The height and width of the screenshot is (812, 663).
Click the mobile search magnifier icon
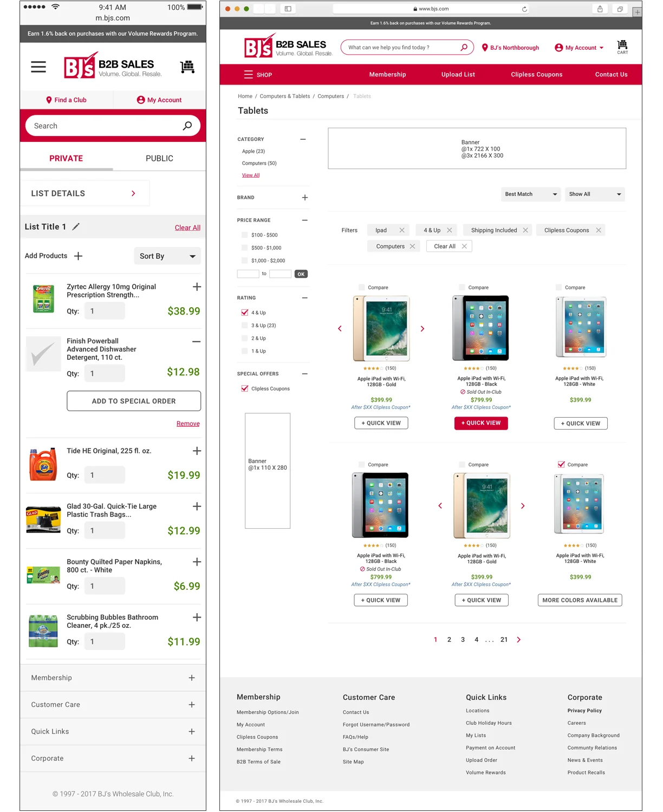[x=187, y=126]
